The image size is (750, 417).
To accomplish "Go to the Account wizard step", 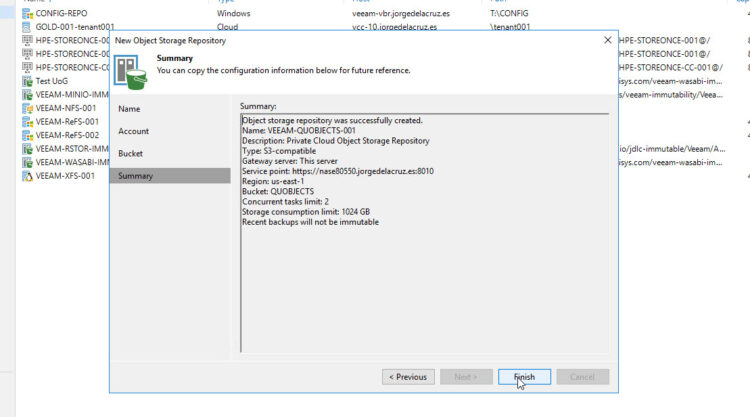I will tap(133, 131).
